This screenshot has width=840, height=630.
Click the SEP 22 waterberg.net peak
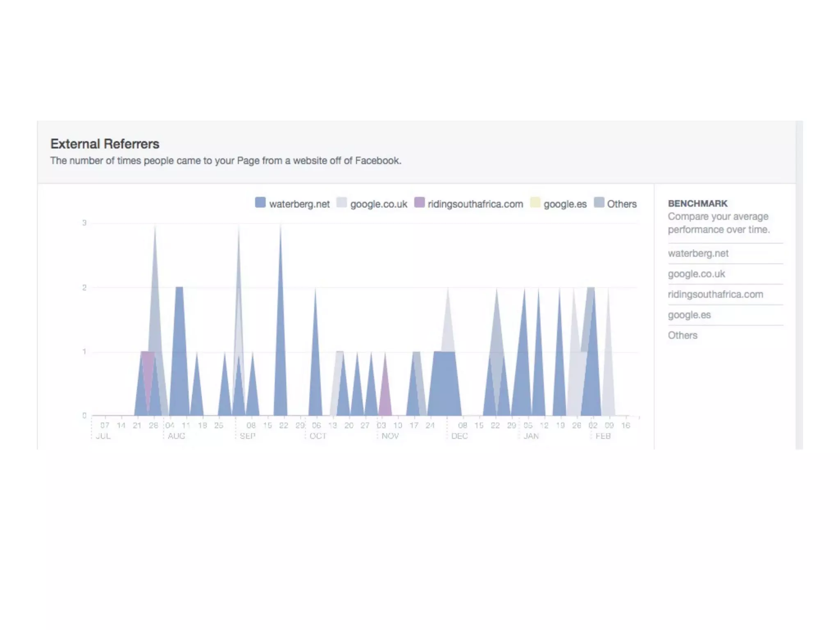coord(281,328)
